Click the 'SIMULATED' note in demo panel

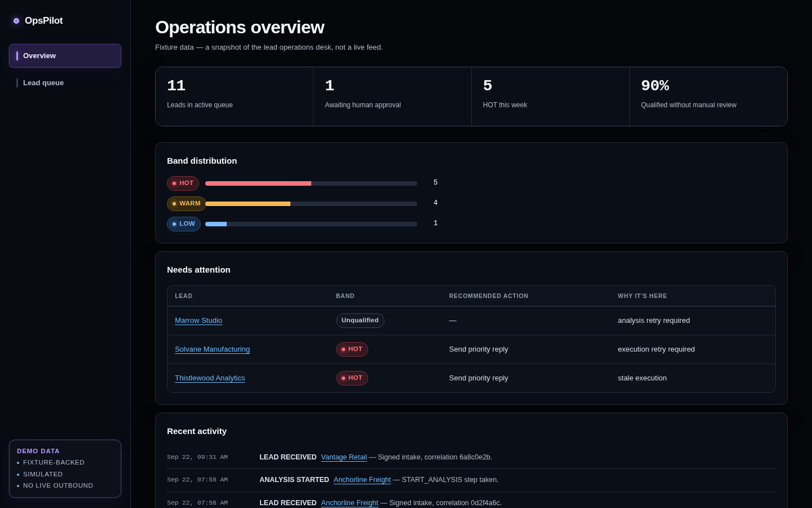(43, 475)
